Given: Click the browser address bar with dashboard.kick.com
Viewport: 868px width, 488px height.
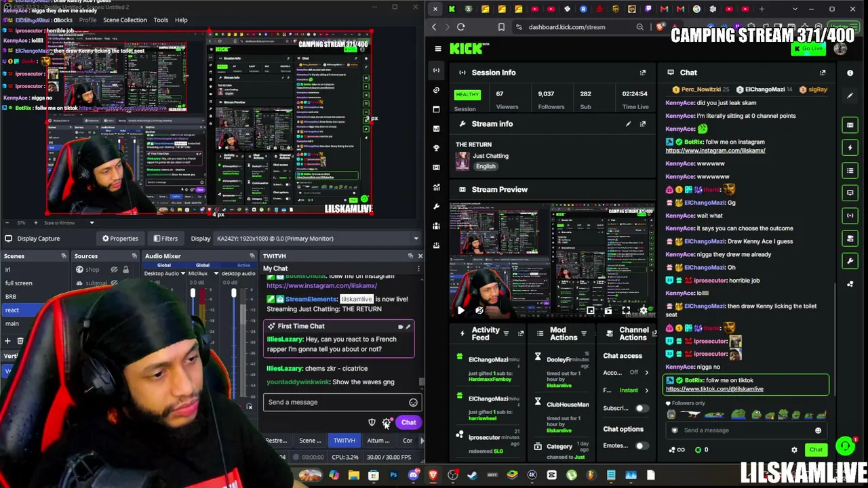Looking at the screenshot, I should 575,27.
